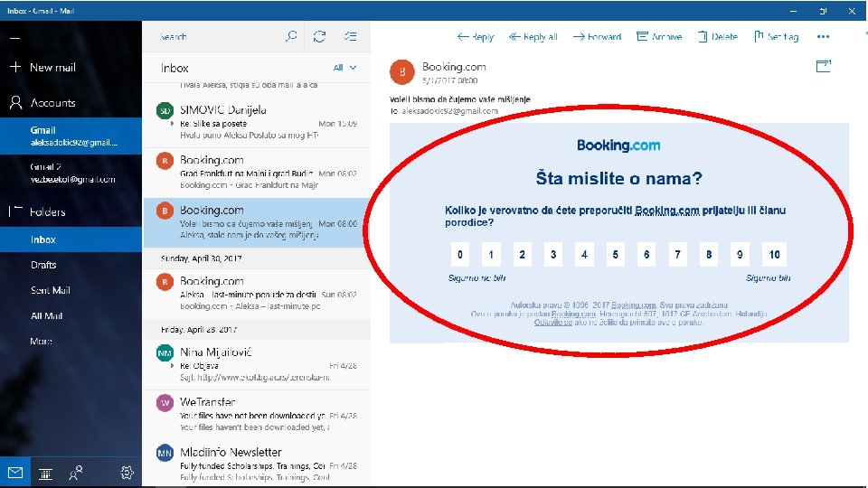Click SIMOVIC Danijela SD avatar
The width and height of the screenshot is (868, 488).
[165, 110]
